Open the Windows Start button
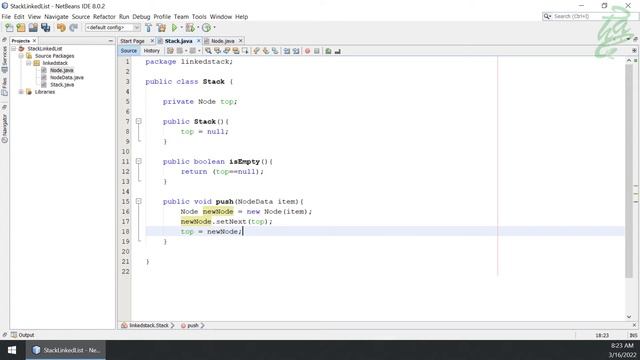Image resolution: width=640 pixels, height=360 pixels. 12,350
